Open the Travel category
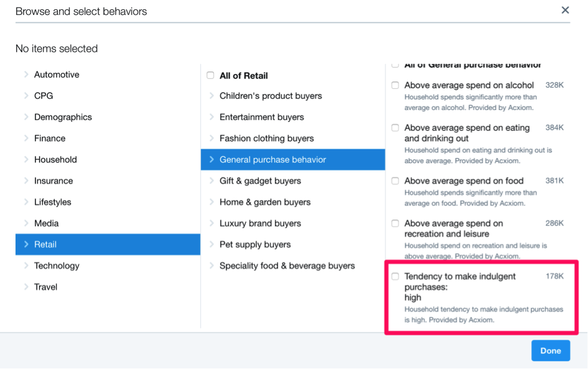Screen dimensions: 588x369 pos(45,287)
